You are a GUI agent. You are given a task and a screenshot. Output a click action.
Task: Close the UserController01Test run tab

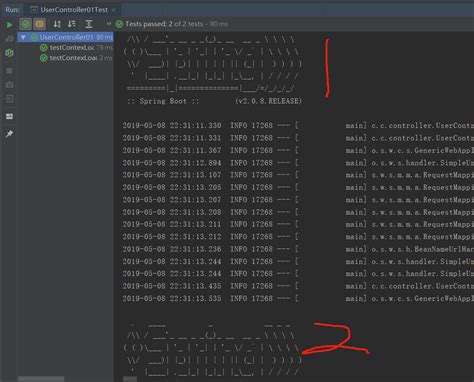(114, 10)
